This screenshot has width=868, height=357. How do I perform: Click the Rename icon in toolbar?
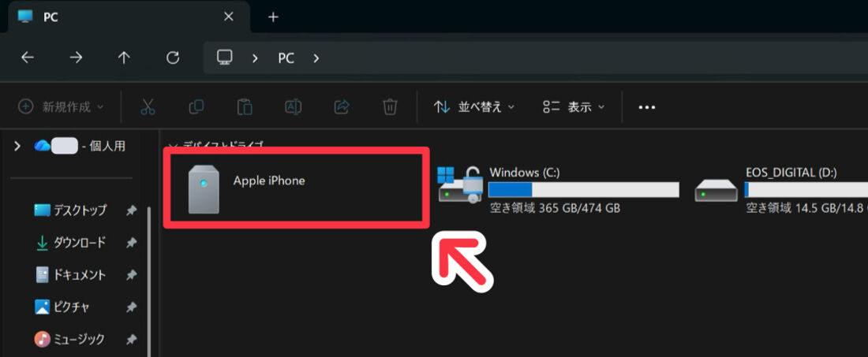[x=293, y=106]
